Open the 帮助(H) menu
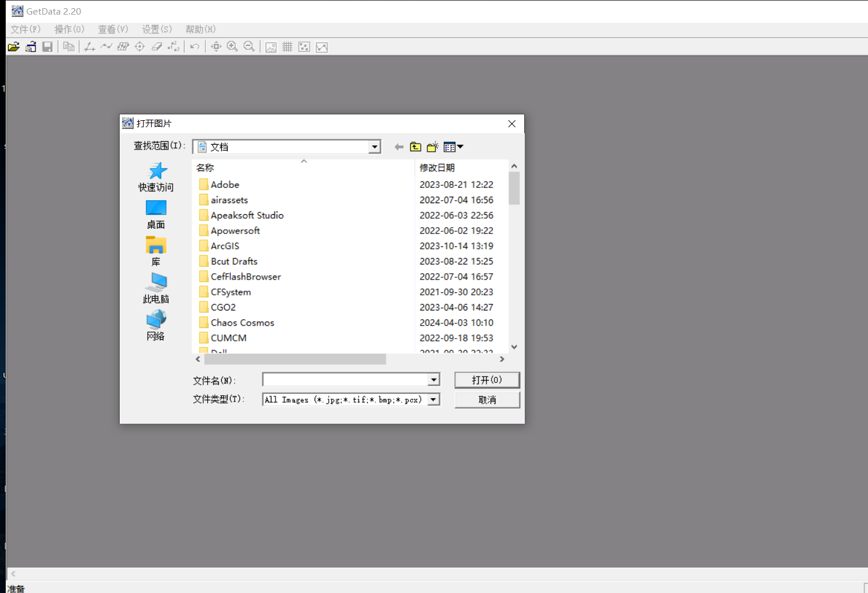Image resolution: width=868 pixels, height=593 pixels. point(201,29)
